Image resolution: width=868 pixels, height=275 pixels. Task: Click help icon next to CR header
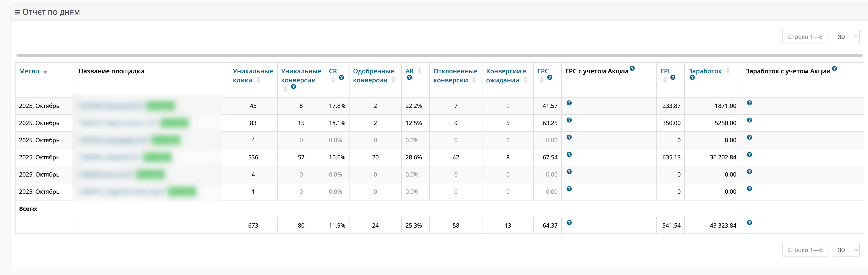tap(341, 78)
